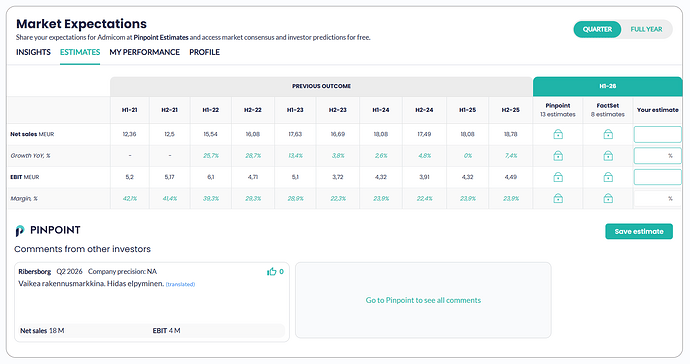The image size is (690, 364).
Task: Like Ribersborg's comment with thumbs-up icon
Action: tap(272, 272)
